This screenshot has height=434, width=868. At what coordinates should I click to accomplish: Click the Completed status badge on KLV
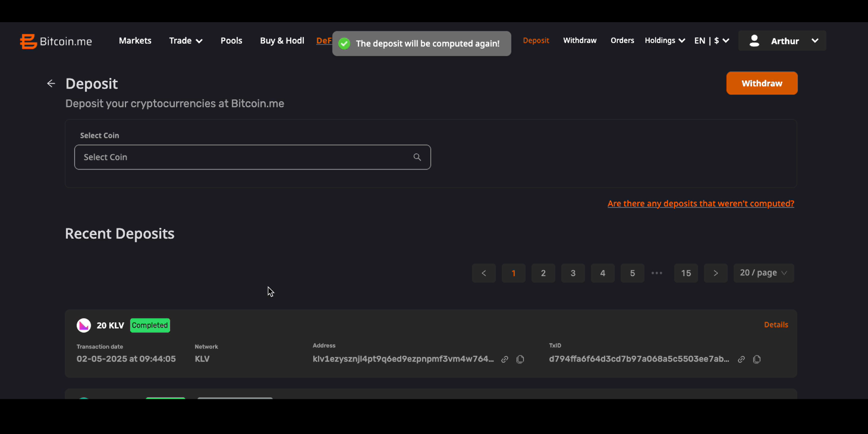150,325
